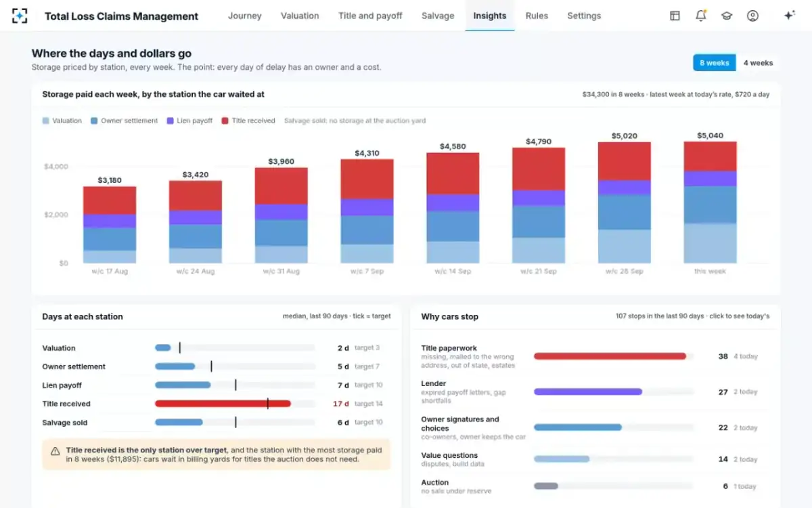Click the w/c 21 Sep bar

click(539, 205)
